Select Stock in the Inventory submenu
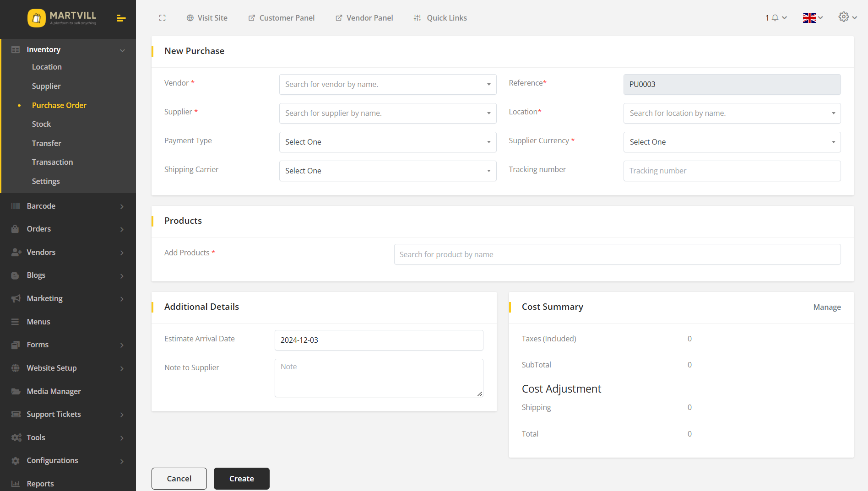The width and height of the screenshot is (868, 491). (41, 124)
